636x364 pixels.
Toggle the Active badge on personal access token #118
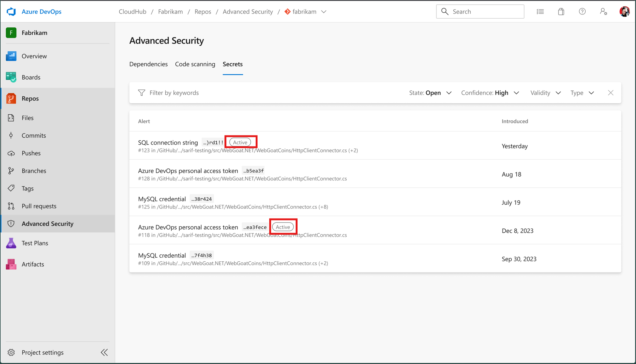tap(283, 227)
